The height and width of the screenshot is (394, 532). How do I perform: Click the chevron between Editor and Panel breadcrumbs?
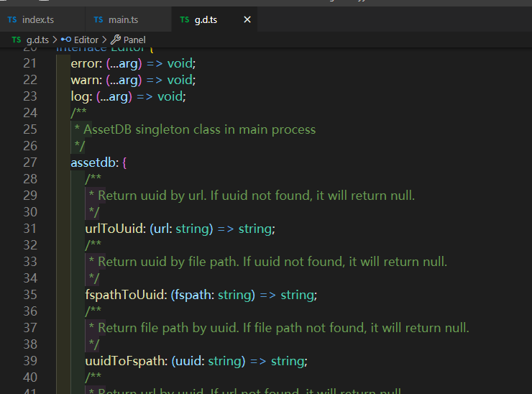pyautogui.click(x=104, y=40)
